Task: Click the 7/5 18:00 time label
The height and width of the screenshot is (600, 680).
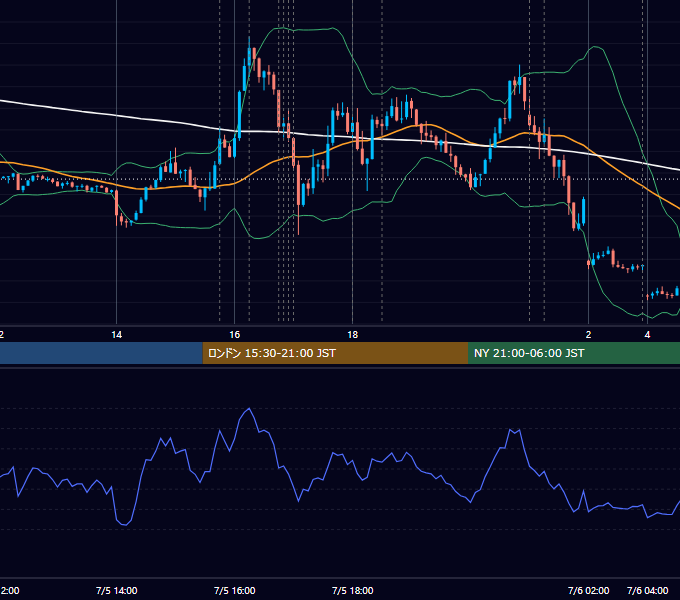Action: point(353,590)
